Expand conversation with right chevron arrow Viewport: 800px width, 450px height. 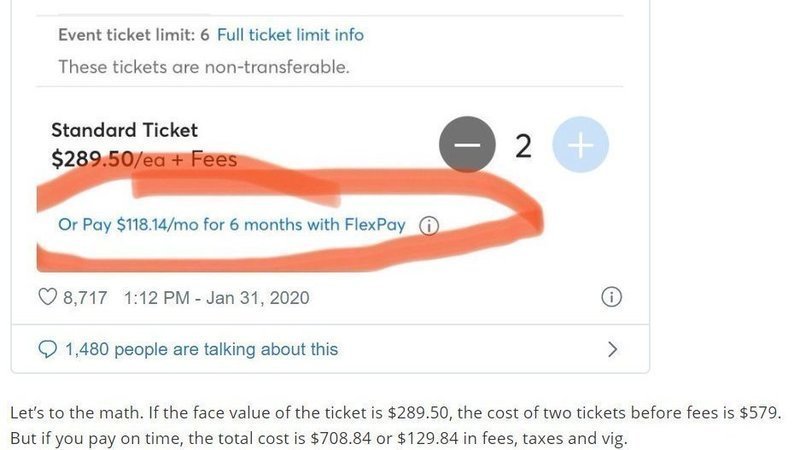click(x=613, y=349)
